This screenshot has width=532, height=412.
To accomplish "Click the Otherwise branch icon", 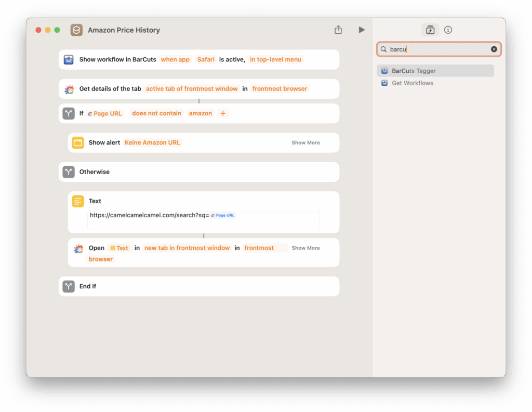I will (69, 172).
